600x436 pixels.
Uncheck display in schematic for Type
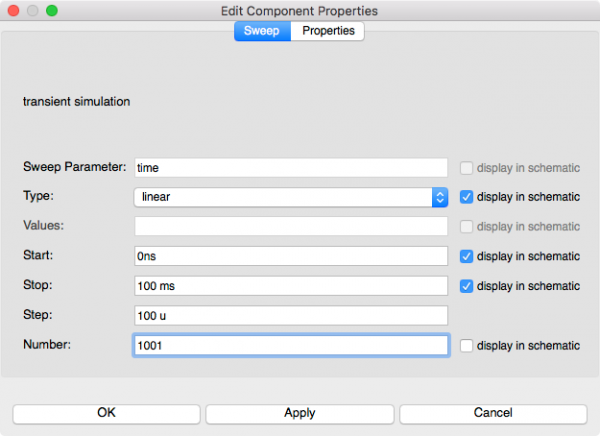467,197
